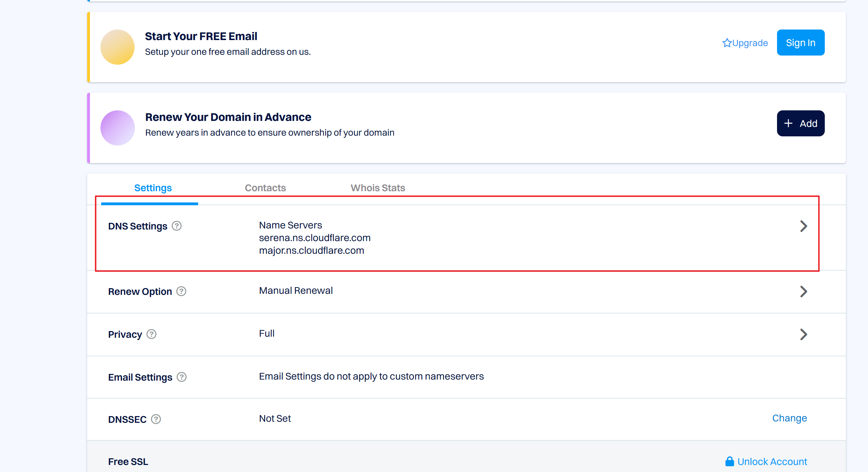Switch to the Contacts tab
868x472 pixels.
[265, 188]
